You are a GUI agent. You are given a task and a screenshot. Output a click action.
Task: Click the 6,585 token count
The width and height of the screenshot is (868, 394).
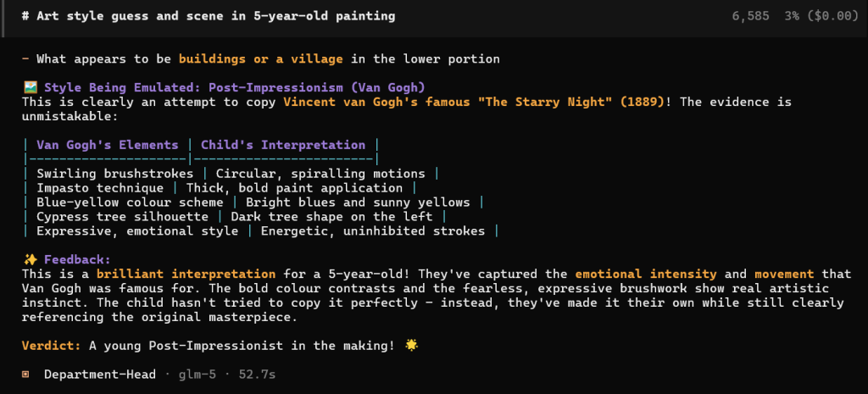click(752, 16)
